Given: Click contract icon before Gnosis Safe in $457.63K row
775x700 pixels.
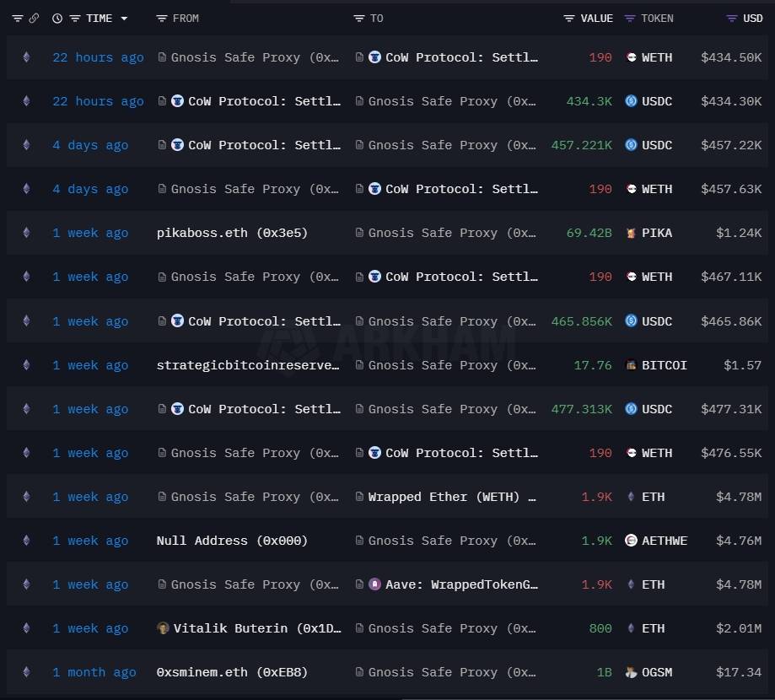Looking at the screenshot, I should (x=162, y=189).
